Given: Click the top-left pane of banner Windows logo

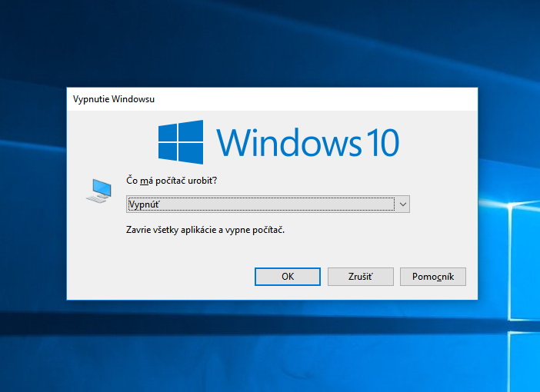Looking at the screenshot, I should [168, 131].
